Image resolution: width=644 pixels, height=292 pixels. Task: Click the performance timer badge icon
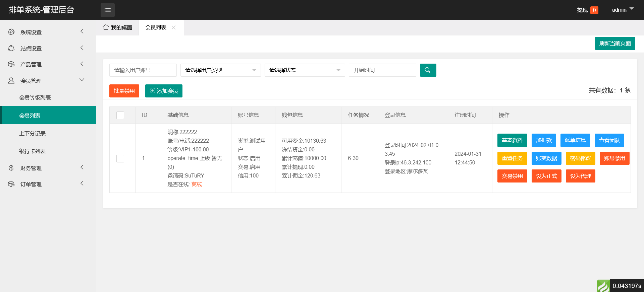(603, 286)
